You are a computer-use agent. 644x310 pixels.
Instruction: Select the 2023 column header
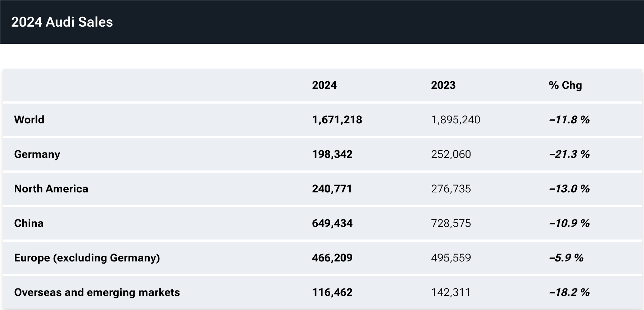pos(443,85)
